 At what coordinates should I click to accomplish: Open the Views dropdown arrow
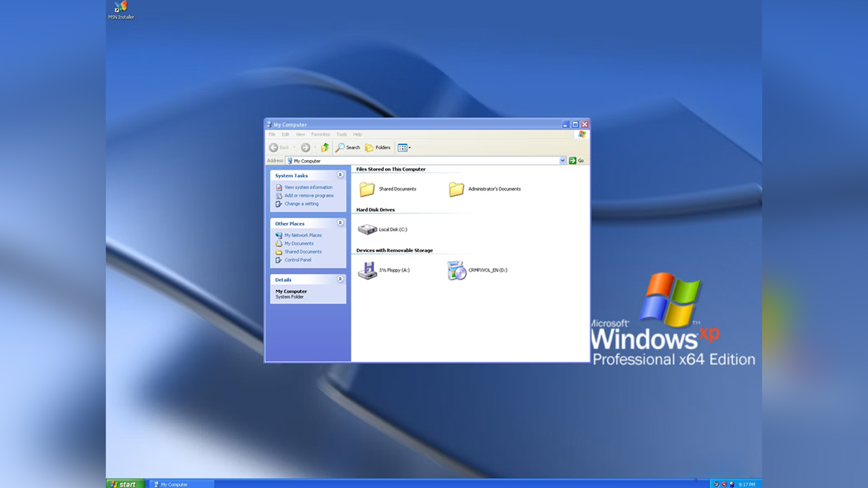coord(409,147)
